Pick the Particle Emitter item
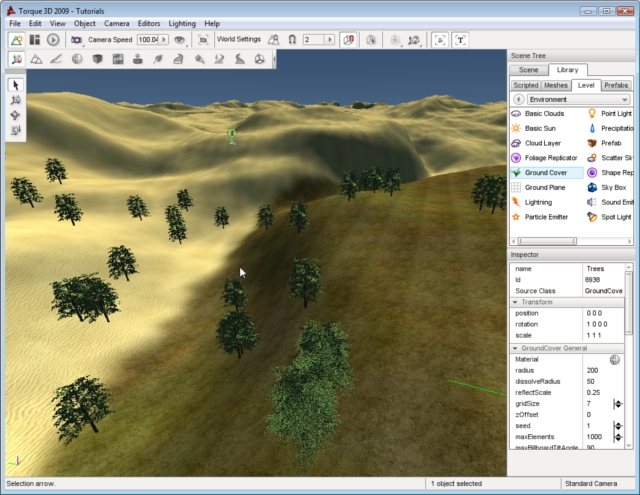The image size is (640, 495). pyautogui.click(x=545, y=216)
